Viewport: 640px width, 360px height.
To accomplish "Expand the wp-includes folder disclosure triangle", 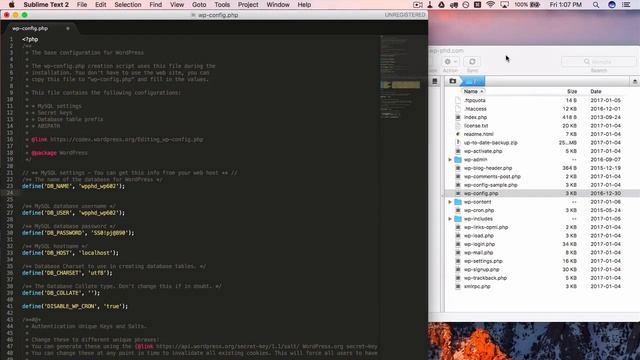I will [450, 219].
